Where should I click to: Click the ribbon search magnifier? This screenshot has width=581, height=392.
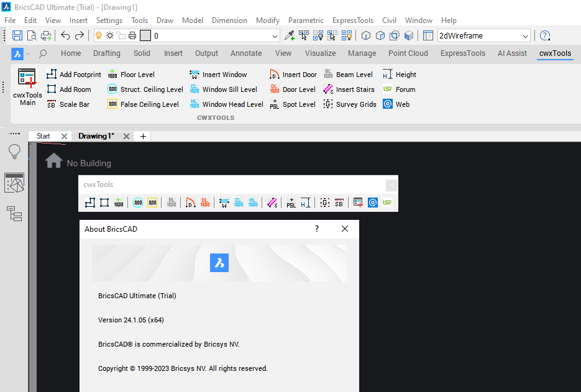pos(43,53)
